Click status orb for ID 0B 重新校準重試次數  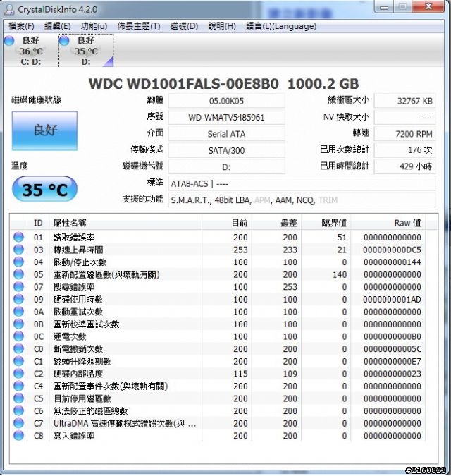tap(18, 324)
